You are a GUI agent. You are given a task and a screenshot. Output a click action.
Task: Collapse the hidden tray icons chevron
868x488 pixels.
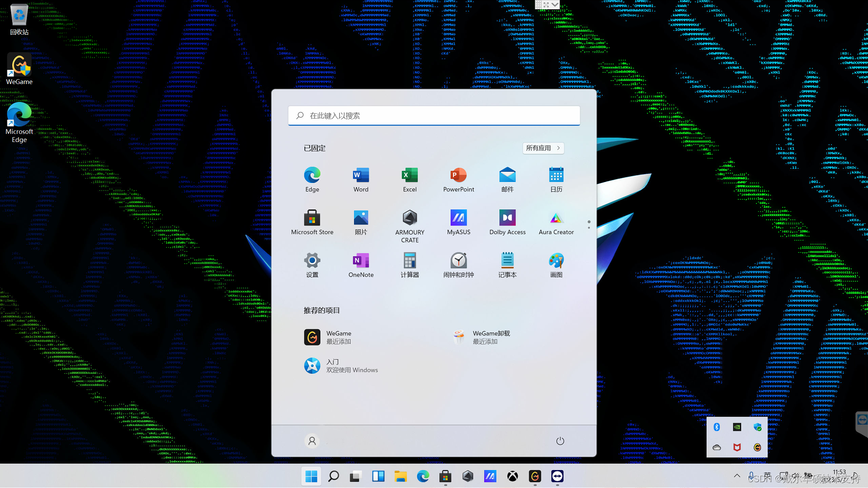click(737, 476)
